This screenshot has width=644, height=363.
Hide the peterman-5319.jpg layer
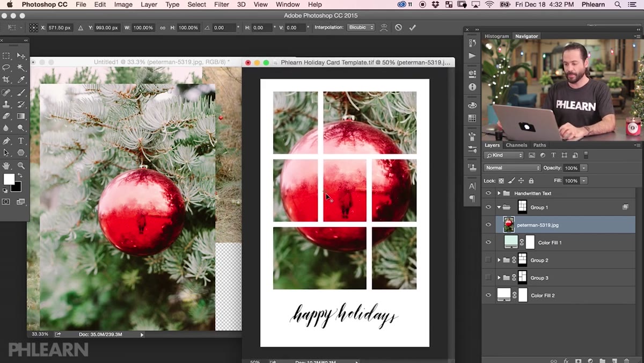pyautogui.click(x=488, y=225)
